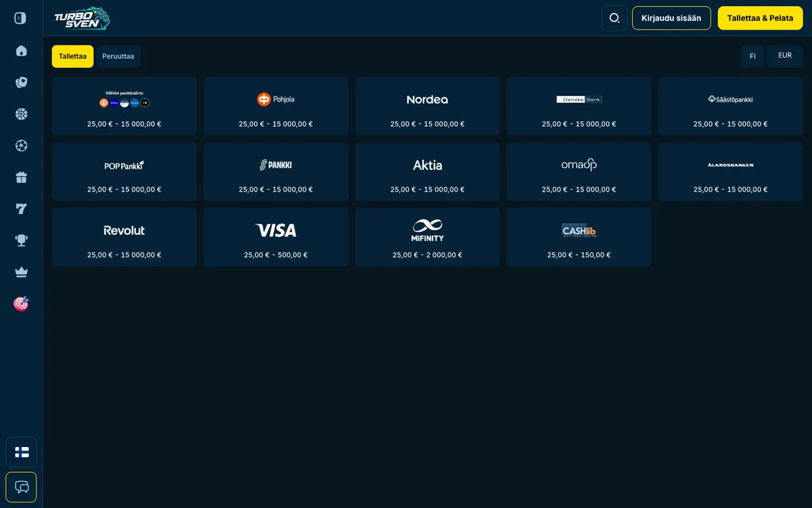Click the Kirjaudu sisään button
Screen dimensions: 812x508
pyautogui.click(x=671, y=18)
